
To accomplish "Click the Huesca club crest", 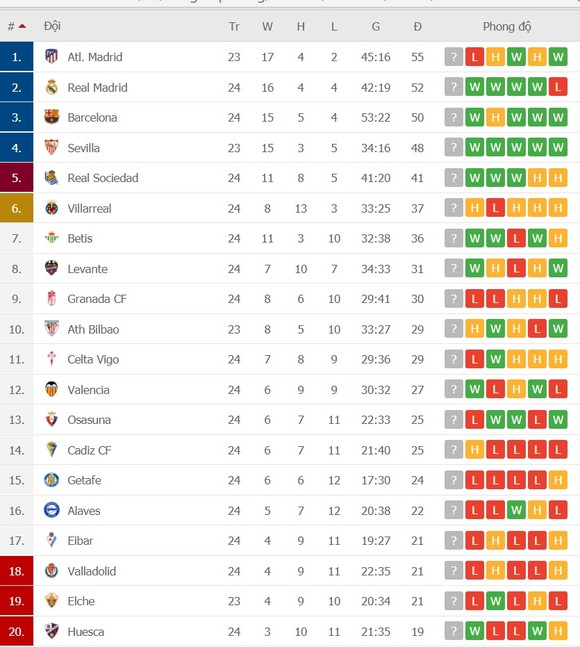I will 52,631.
